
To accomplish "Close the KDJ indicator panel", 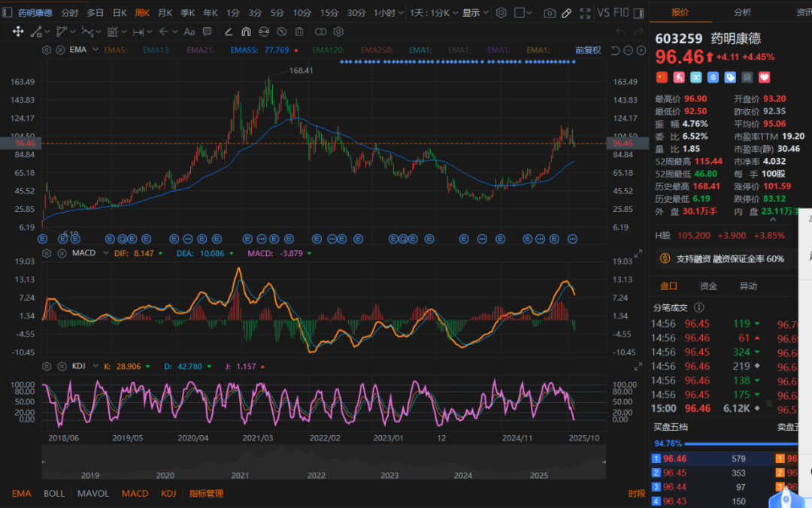I will pyautogui.click(x=60, y=367).
